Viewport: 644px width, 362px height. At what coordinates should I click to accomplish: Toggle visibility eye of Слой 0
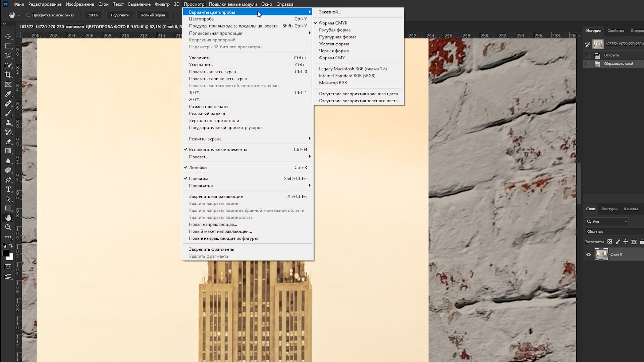(x=589, y=254)
